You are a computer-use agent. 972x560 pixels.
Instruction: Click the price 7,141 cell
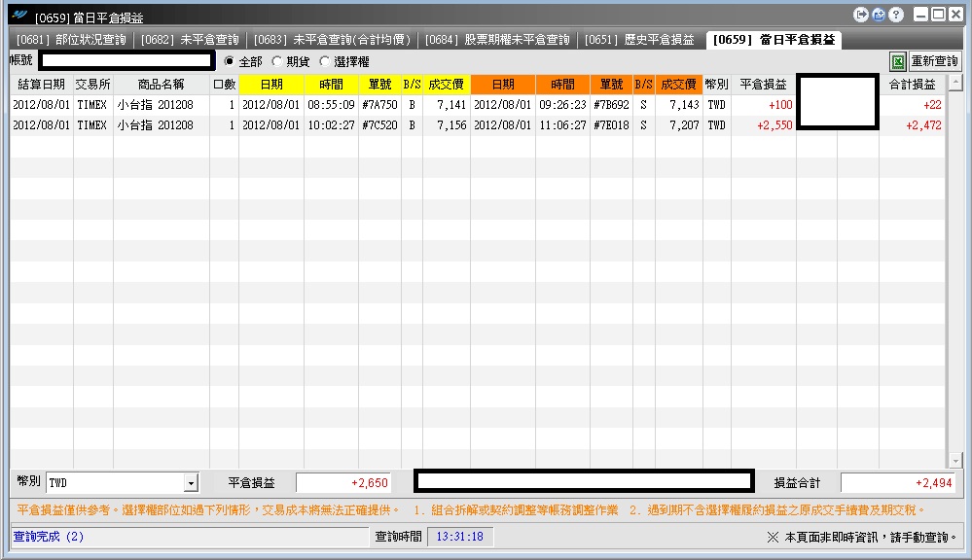447,105
